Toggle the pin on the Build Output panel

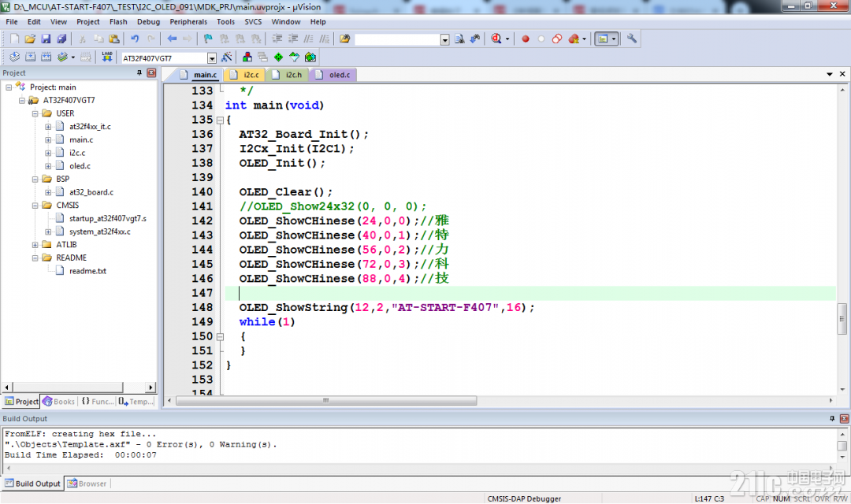[x=832, y=418]
